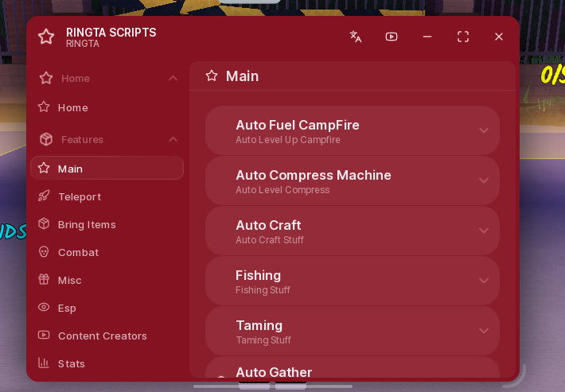Click the video icon next to Content Creators
This screenshot has height=392, width=565.
pyautogui.click(x=44, y=335)
